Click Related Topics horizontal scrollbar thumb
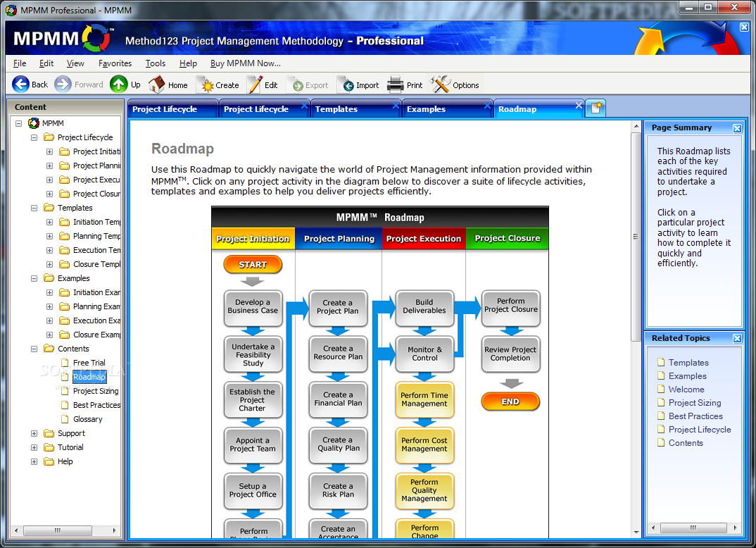The height and width of the screenshot is (548, 756). click(x=693, y=528)
